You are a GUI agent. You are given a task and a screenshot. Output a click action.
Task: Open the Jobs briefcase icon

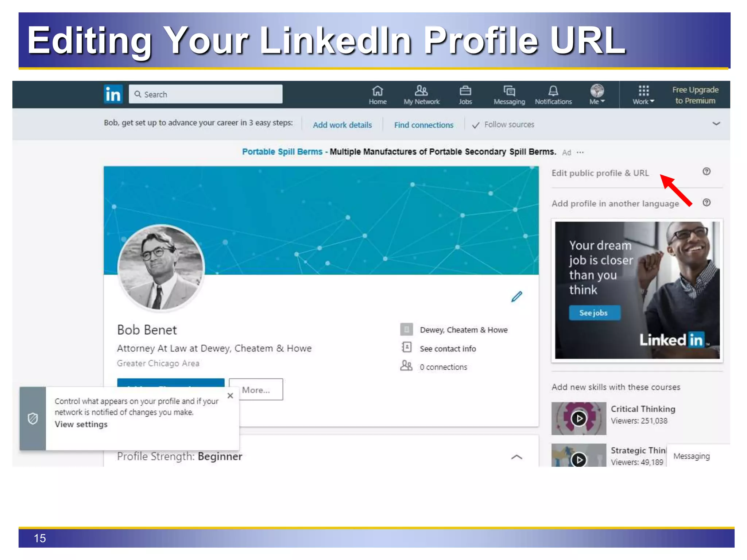[465, 95]
